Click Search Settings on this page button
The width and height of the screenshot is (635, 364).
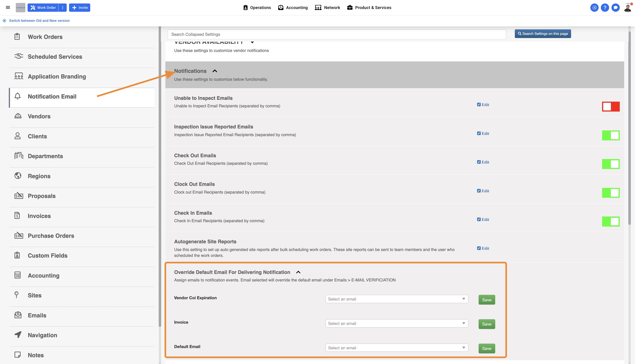click(x=542, y=34)
